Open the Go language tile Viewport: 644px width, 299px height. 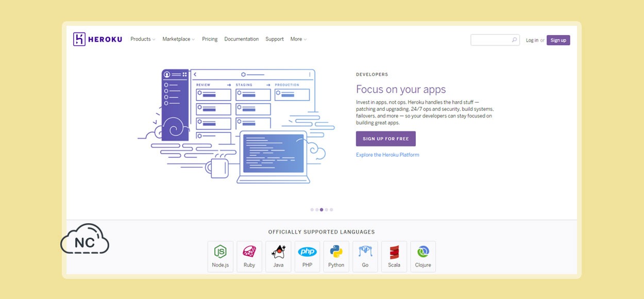pos(365,256)
